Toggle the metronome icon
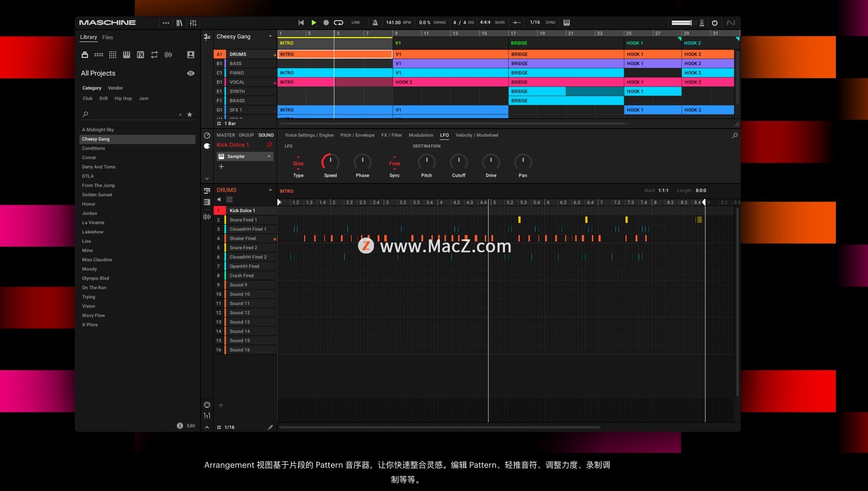This screenshot has height=491, width=868. (x=375, y=23)
